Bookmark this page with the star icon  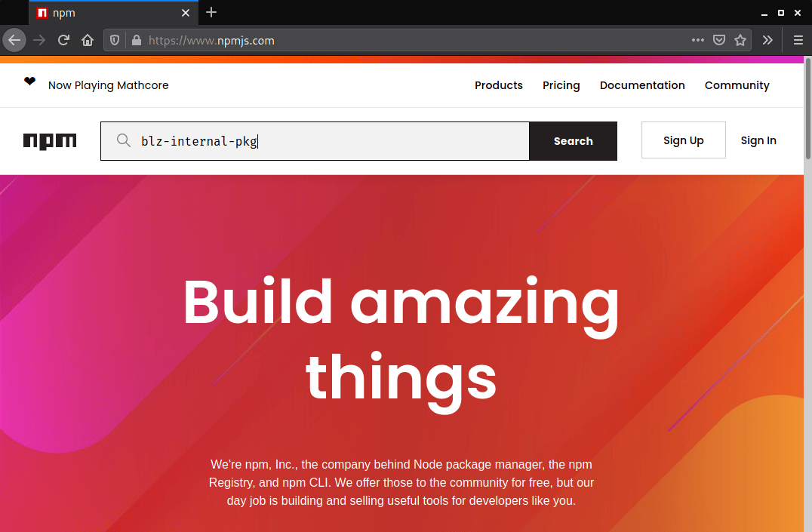(x=740, y=40)
